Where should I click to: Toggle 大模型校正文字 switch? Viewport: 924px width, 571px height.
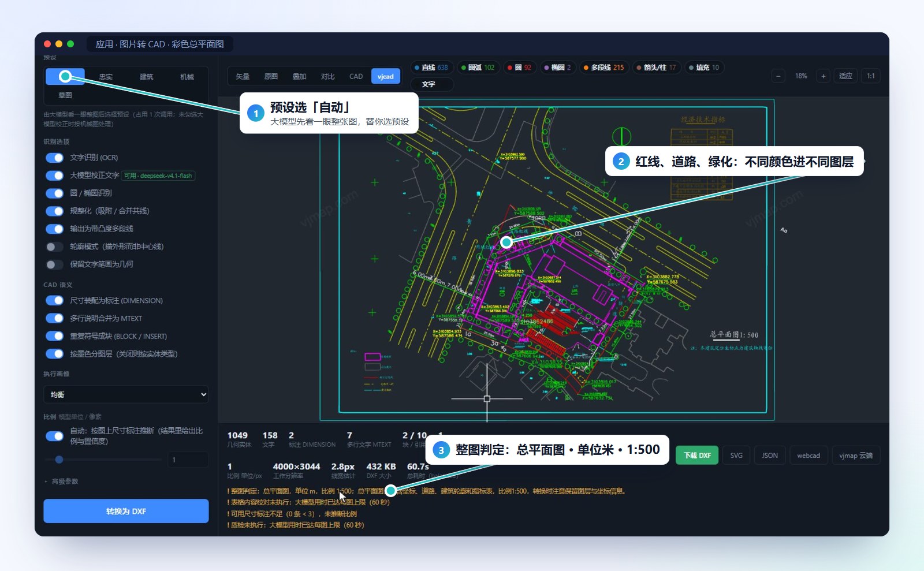(x=54, y=176)
